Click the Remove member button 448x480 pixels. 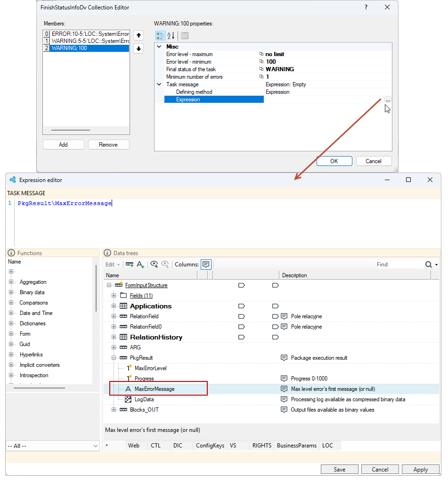coord(108,144)
